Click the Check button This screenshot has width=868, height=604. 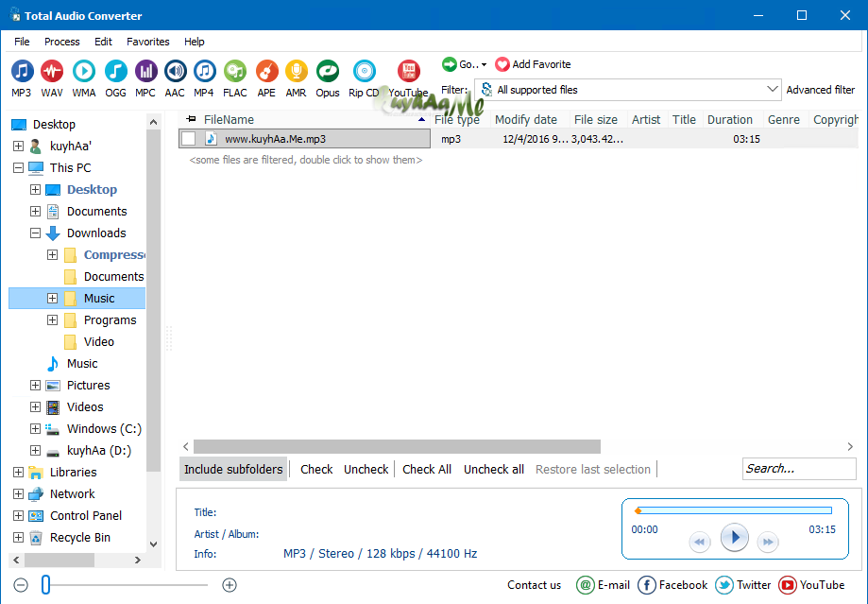pos(316,470)
